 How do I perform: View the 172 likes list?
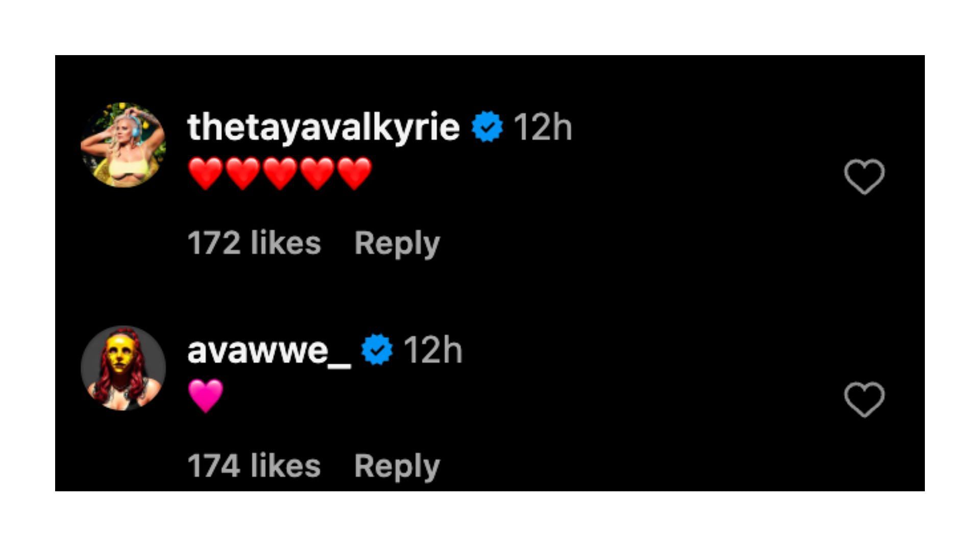click(254, 243)
